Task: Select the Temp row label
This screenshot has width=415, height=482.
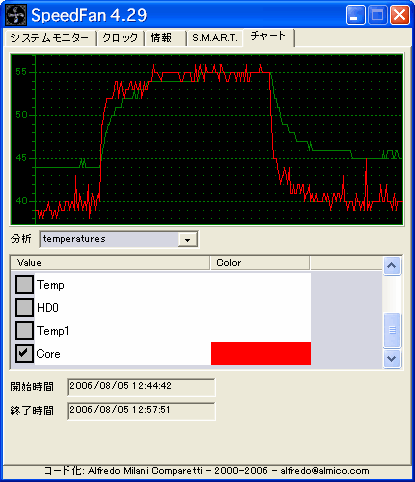Action: [x=51, y=285]
